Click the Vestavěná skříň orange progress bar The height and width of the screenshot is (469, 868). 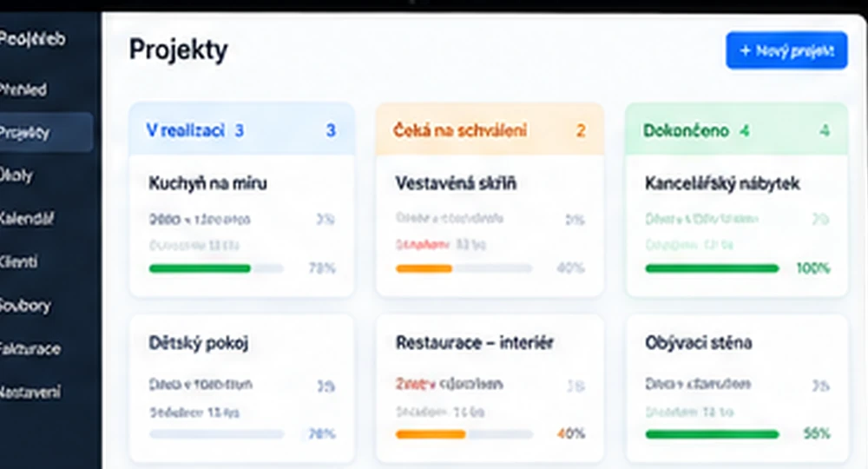click(464, 268)
